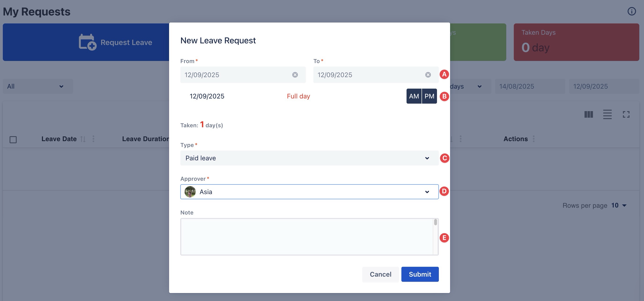This screenshot has width=644, height=301.
Task: Click the Note area scrollbar
Action: tap(436, 222)
